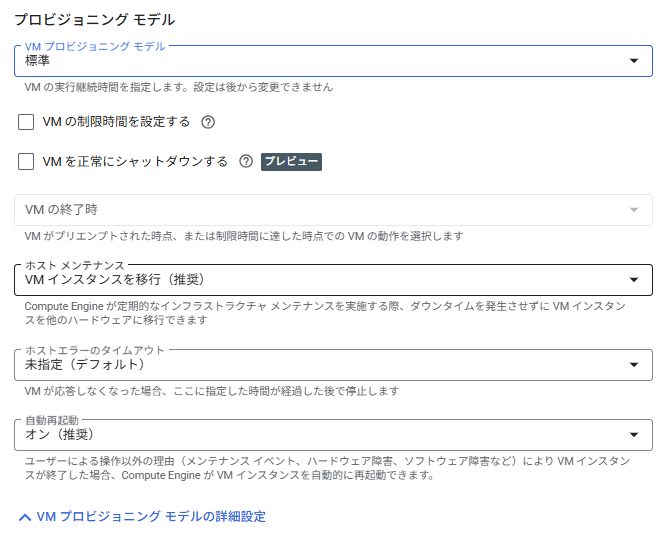Click help icon beside VM の制限時間を設定する
The height and width of the screenshot is (549, 668).
coord(208,122)
